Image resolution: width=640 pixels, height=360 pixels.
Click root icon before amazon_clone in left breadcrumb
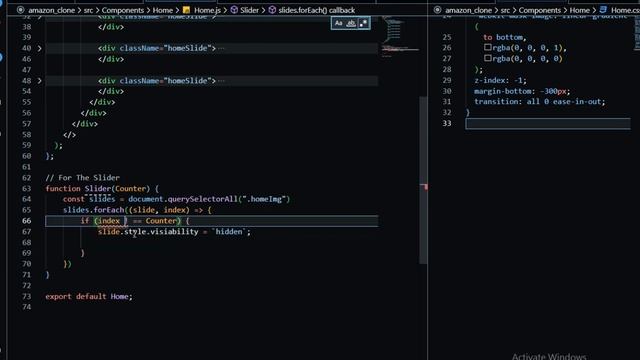tap(20, 10)
